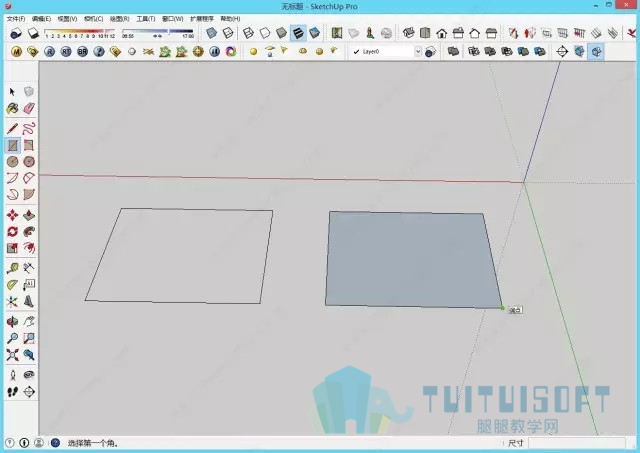Open the 文件(F) menu
The image size is (640, 453).
click(x=16, y=19)
